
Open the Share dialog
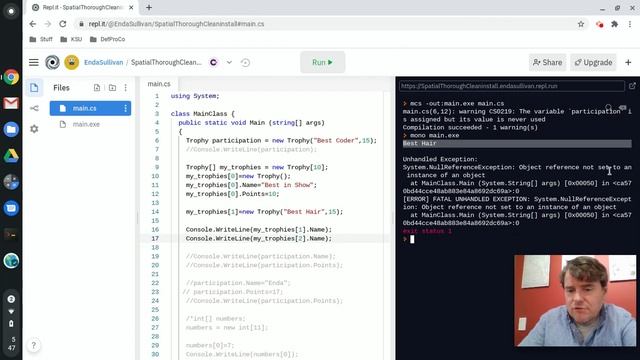click(547, 62)
